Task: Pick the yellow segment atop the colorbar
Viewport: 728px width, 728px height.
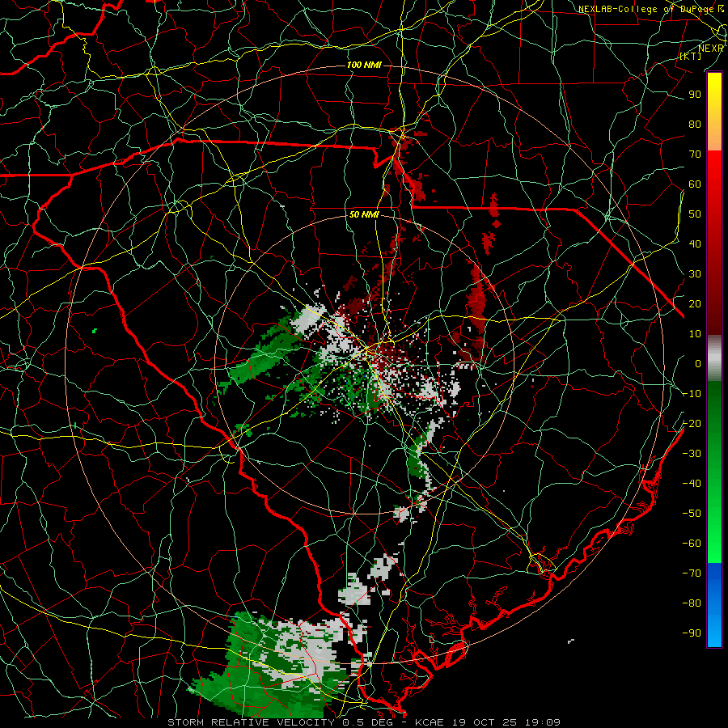Action: [x=714, y=112]
